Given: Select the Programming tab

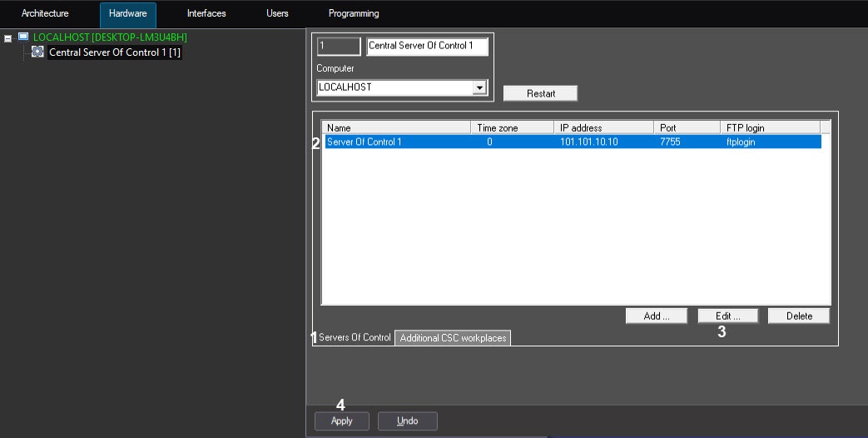Looking at the screenshot, I should (x=354, y=13).
